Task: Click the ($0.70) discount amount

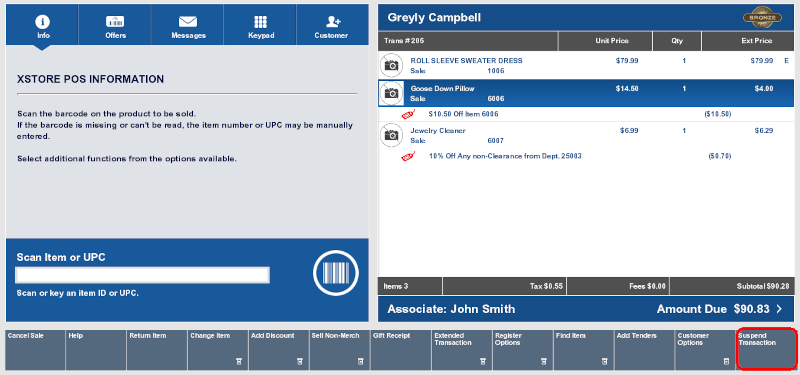Action: click(x=719, y=156)
